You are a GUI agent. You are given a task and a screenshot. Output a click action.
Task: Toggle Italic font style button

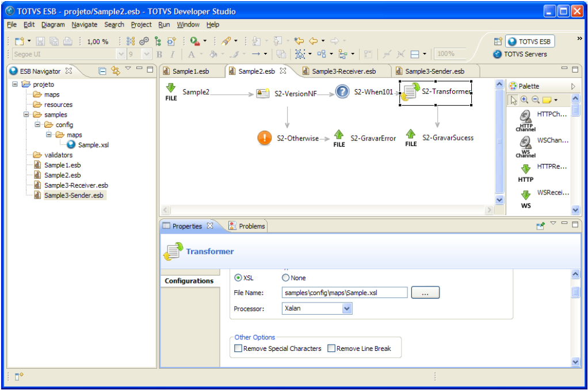172,55
